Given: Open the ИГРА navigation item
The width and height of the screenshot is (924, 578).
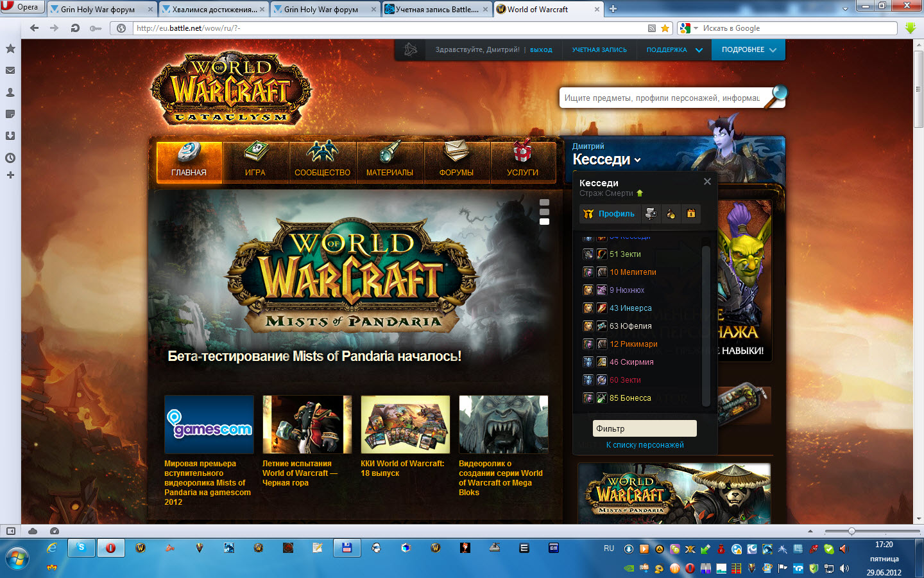Looking at the screenshot, I should 255,162.
